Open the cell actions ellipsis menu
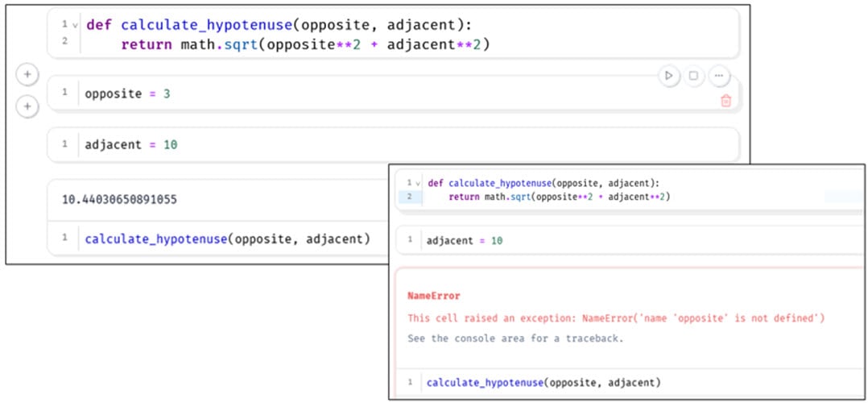 point(719,76)
